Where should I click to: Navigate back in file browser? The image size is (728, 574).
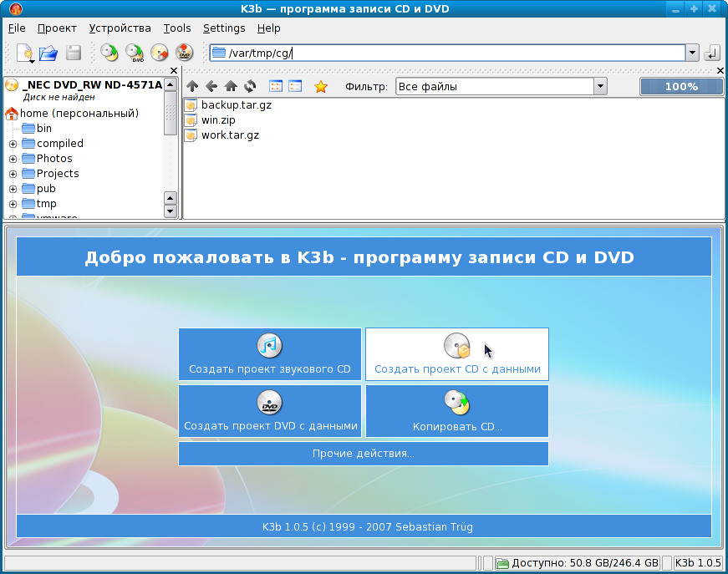211,86
